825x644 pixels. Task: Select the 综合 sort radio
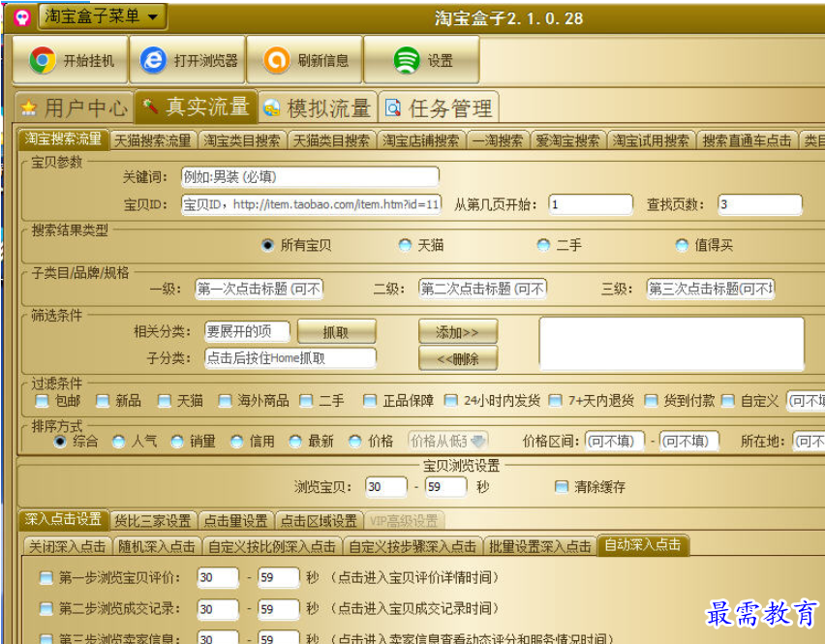pyautogui.click(x=60, y=442)
